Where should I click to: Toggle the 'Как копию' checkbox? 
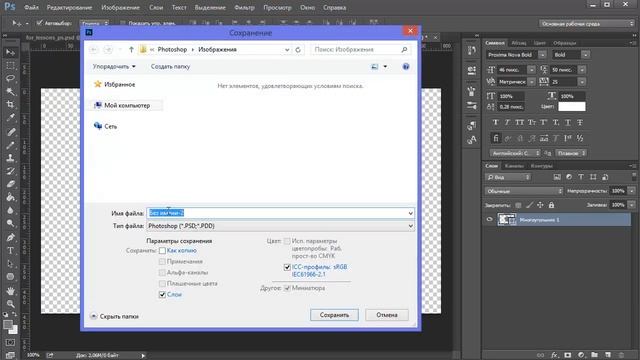(162, 251)
